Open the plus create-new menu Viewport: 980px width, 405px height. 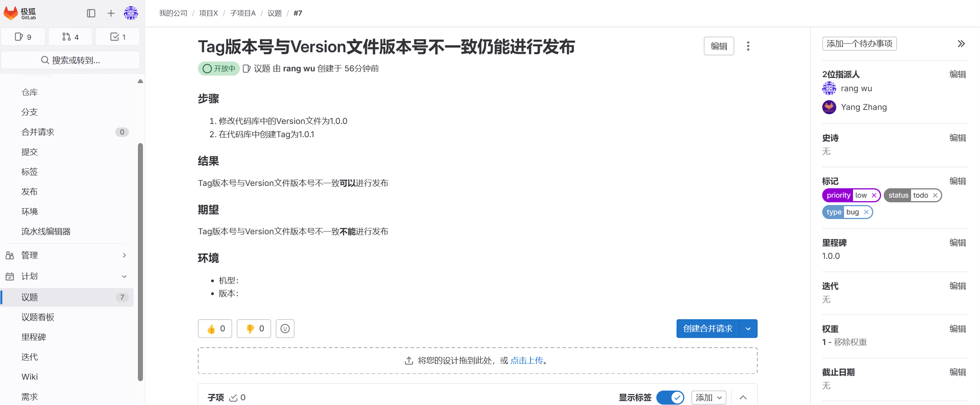point(111,13)
